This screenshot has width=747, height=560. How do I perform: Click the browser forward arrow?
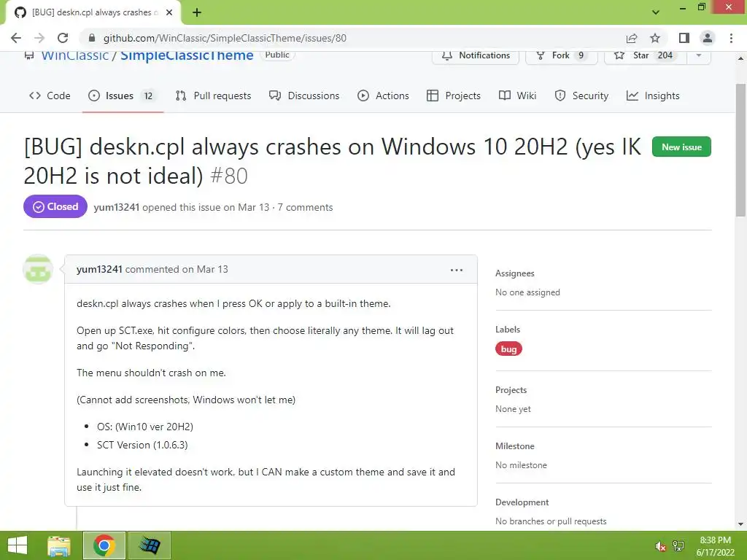pyautogui.click(x=39, y=38)
